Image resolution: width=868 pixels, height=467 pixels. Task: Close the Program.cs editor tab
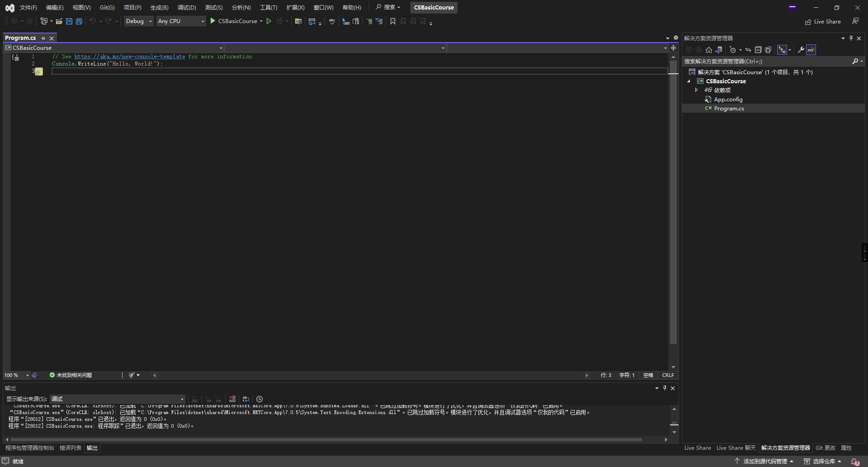click(52, 38)
